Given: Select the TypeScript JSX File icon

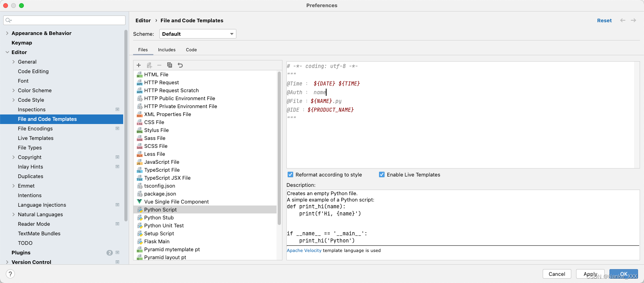Looking at the screenshot, I should click(139, 178).
